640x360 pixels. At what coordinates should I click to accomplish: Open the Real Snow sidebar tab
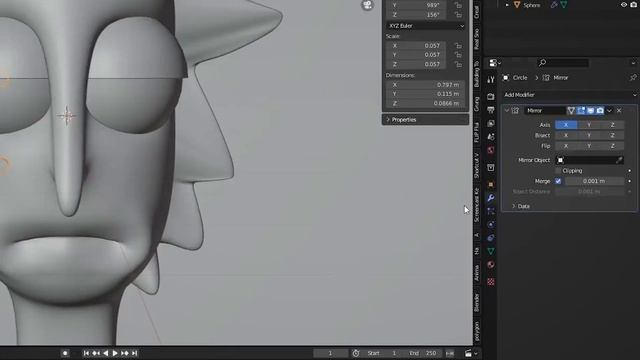click(476, 39)
